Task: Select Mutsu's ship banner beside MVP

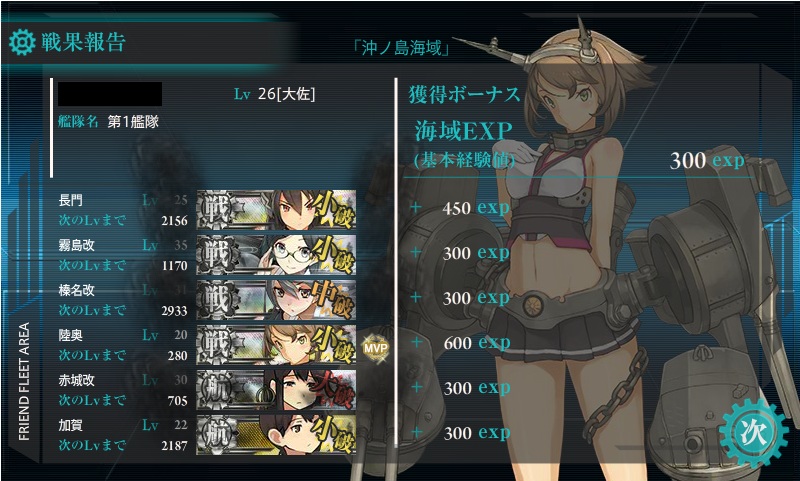Action: pyautogui.click(x=276, y=345)
